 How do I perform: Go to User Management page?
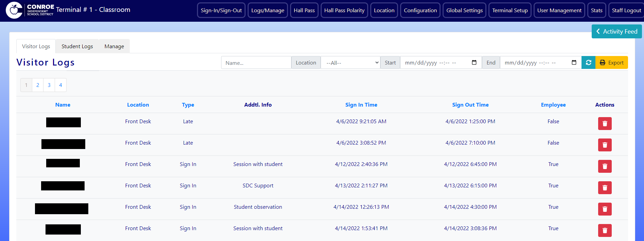pos(559,11)
